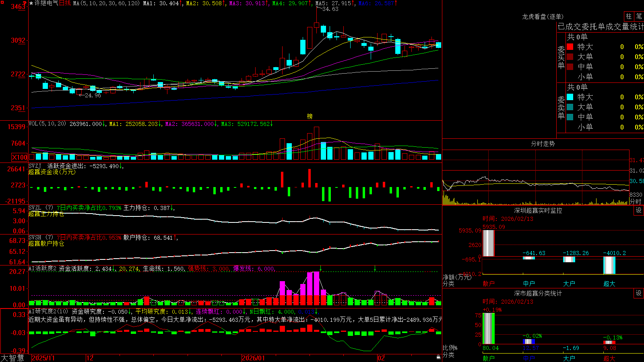Select the 散户 category in 深圳超赢实时监控
This screenshot has width=644, height=362.
[489, 284]
